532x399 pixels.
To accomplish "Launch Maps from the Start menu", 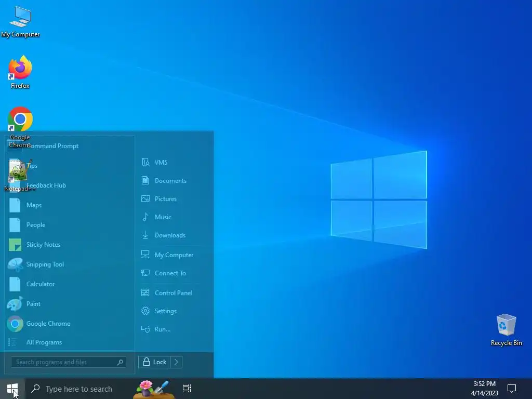I will click(70, 205).
